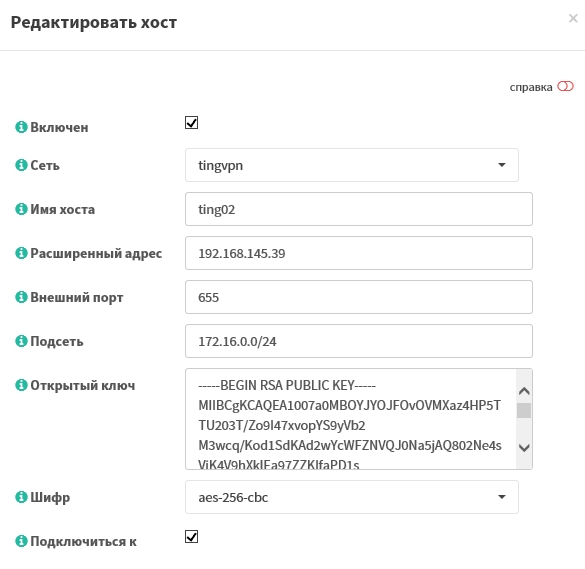The height and width of the screenshot is (569, 585).
Task: Close the Редактировать хост dialog
Action: pyautogui.click(x=573, y=18)
